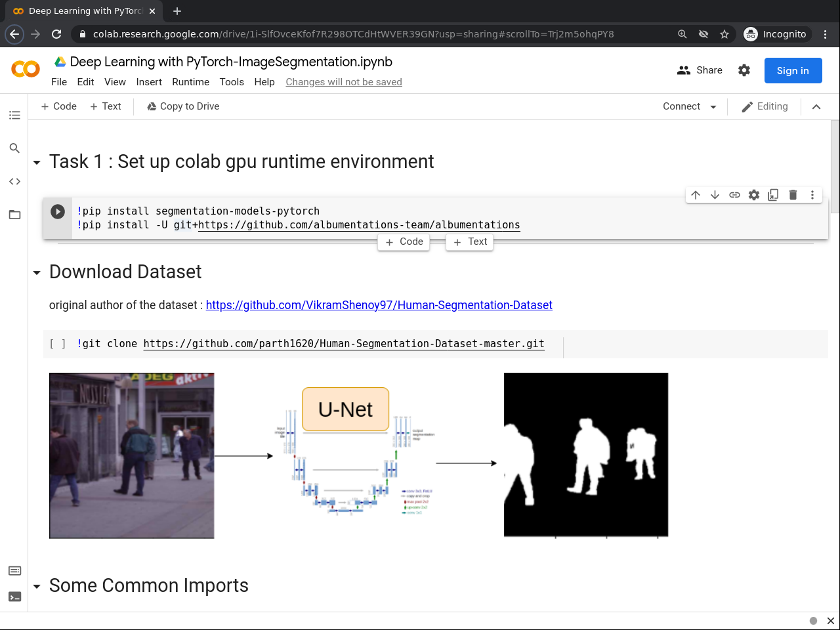Screen dimensions: 840x630
Task: Open the Human-Segmentation-Dataset GitHub link
Action: pyautogui.click(x=379, y=305)
